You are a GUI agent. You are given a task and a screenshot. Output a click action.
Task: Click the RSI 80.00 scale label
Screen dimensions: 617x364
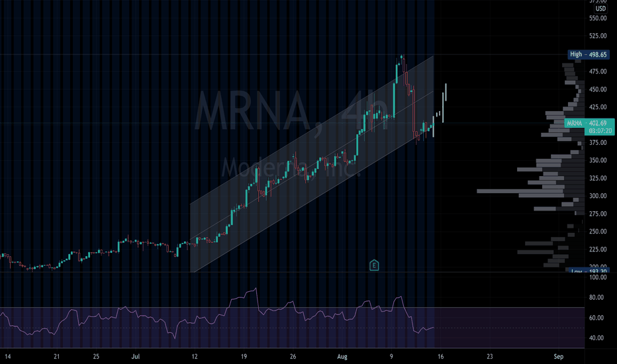tap(596, 298)
